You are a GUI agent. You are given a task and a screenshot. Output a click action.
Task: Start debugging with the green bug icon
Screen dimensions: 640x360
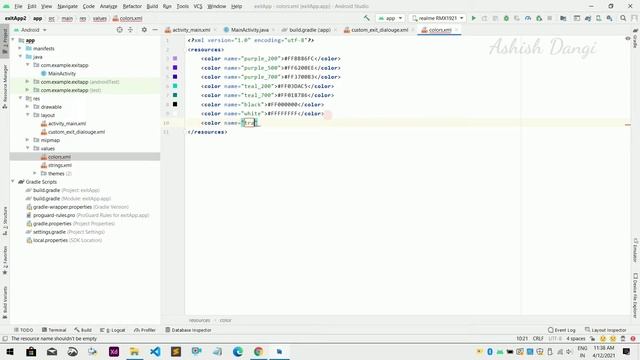click(506, 18)
